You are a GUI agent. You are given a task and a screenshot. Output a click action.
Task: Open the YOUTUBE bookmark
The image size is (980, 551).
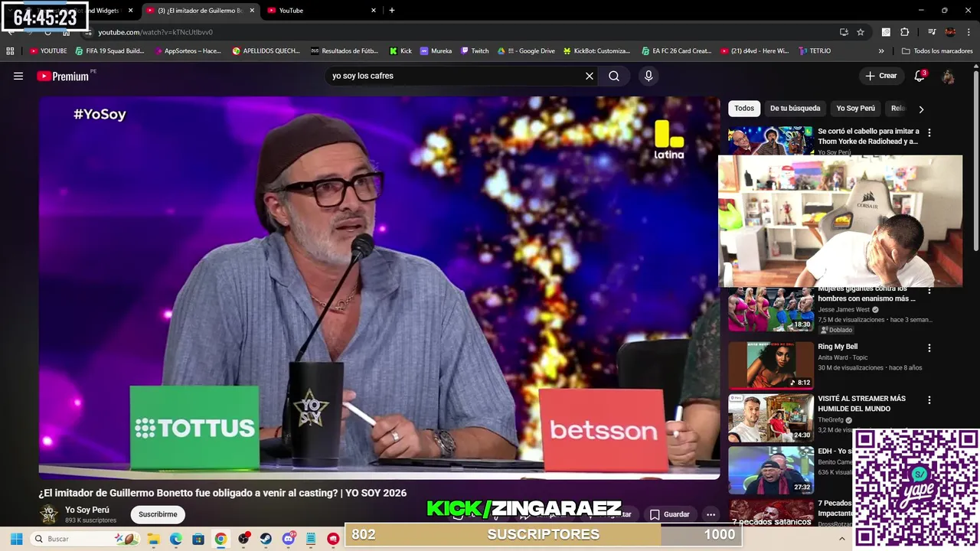coord(48,51)
